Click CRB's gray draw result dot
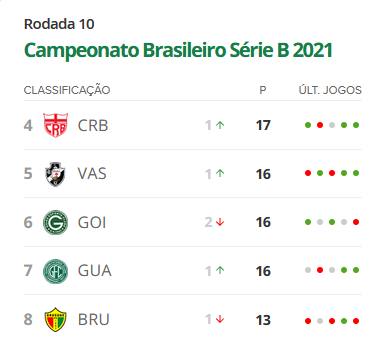The image size is (385, 361). pos(332,125)
